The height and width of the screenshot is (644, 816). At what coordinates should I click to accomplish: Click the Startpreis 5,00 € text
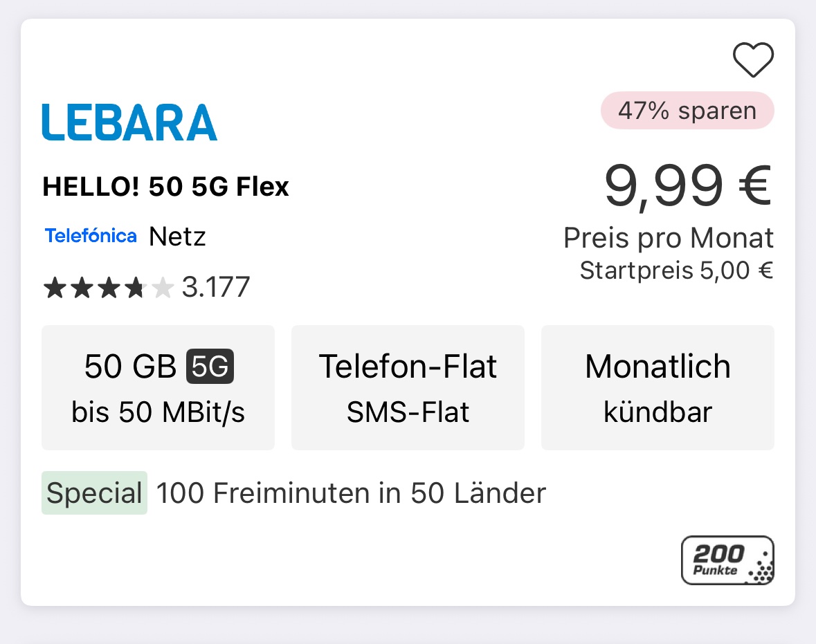click(676, 270)
